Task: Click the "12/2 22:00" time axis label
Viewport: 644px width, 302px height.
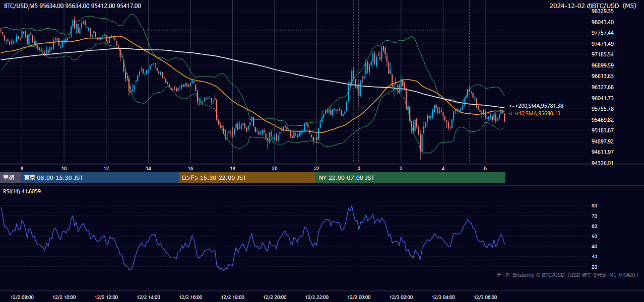Action: coord(317,297)
